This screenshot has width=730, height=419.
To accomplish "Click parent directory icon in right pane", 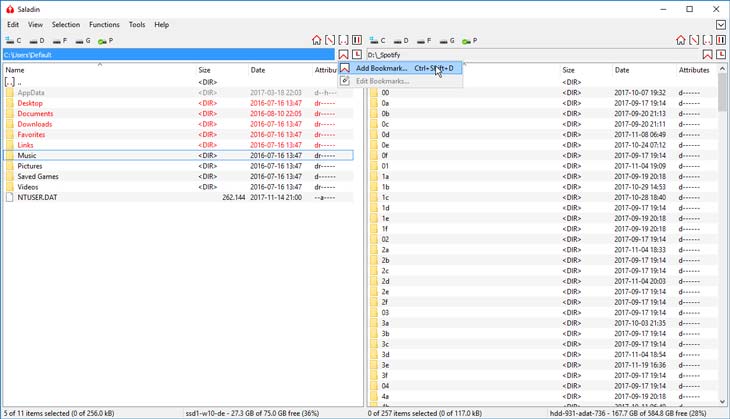I will tap(707, 40).
